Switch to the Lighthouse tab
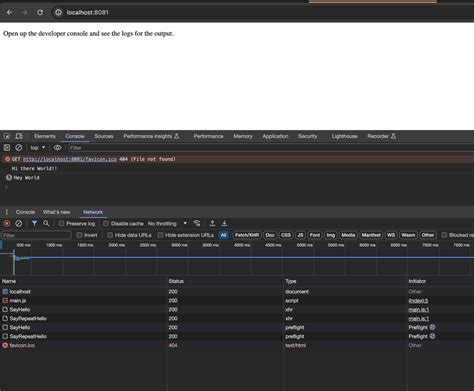The height and width of the screenshot is (391, 474). tap(344, 136)
